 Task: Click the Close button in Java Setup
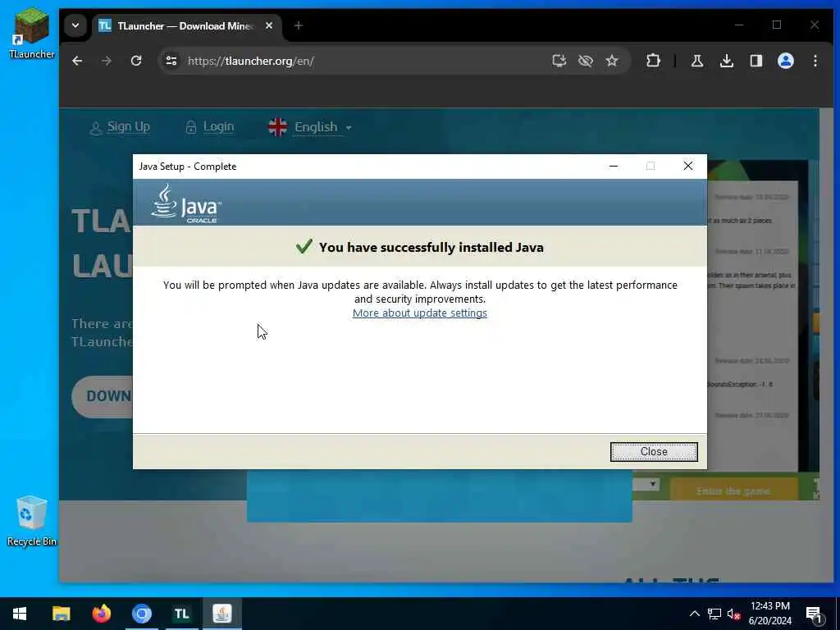(654, 452)
